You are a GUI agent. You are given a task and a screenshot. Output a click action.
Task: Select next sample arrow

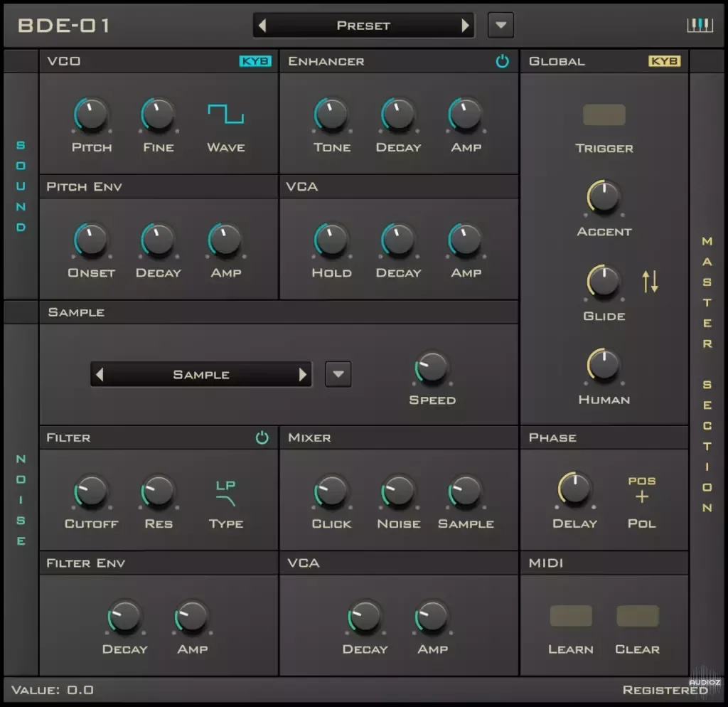click(303, 374)
